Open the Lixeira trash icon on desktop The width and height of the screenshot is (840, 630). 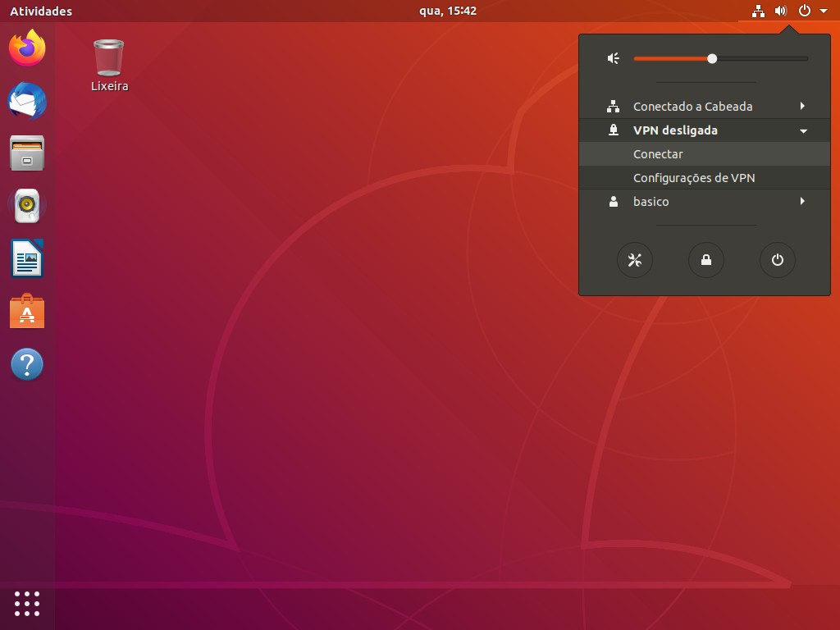109,57
